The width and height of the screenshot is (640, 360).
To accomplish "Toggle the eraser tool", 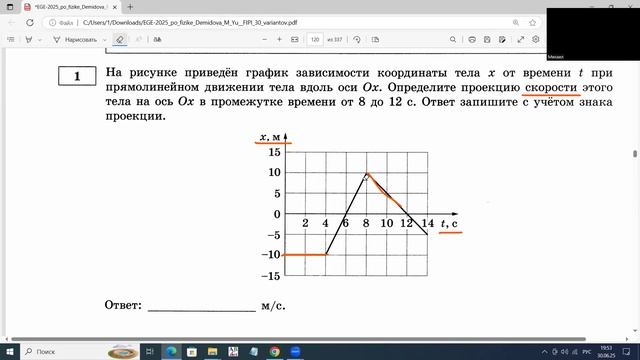I will (x=120, y=40).
